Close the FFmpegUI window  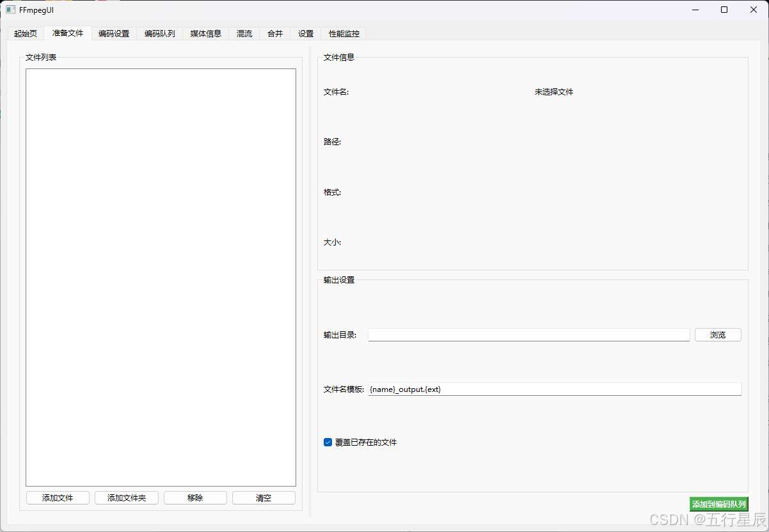[754, 10]
